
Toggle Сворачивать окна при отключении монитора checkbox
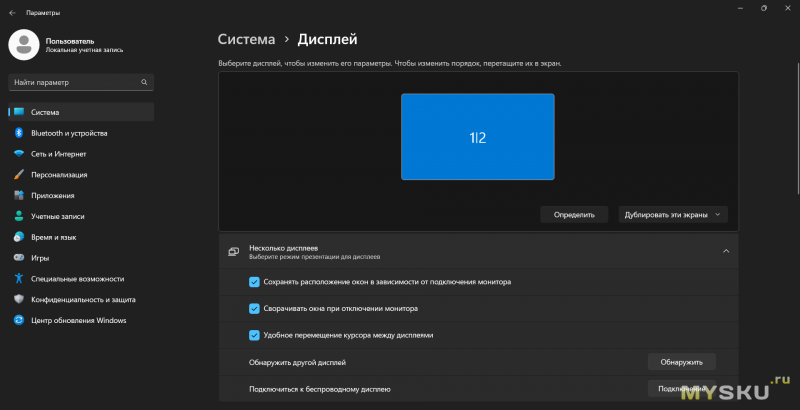click(x=254, y=309)
